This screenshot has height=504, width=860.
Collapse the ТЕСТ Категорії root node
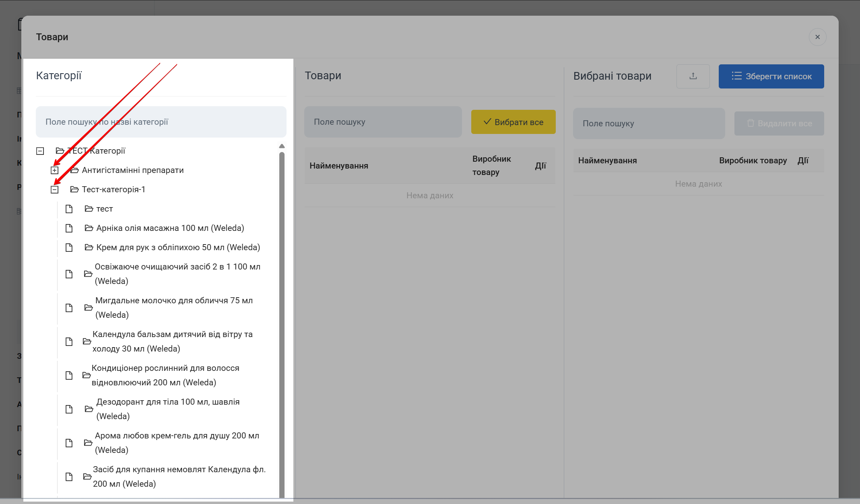point(40,151)
